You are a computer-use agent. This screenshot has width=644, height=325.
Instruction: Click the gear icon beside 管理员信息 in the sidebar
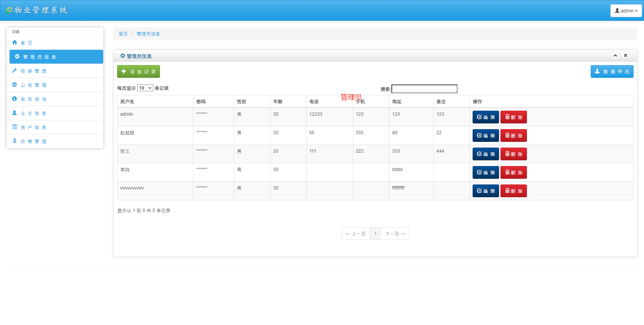click(x=17, y=57)
